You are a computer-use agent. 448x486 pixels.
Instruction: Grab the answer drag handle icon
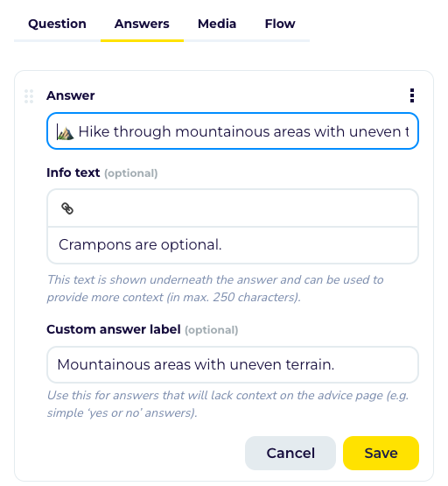click(x=29, y=96)
